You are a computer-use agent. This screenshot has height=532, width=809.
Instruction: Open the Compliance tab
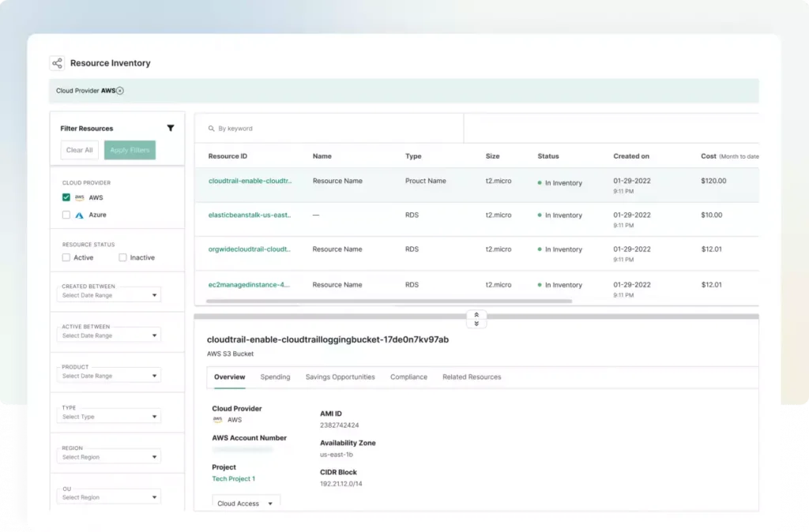408,377
